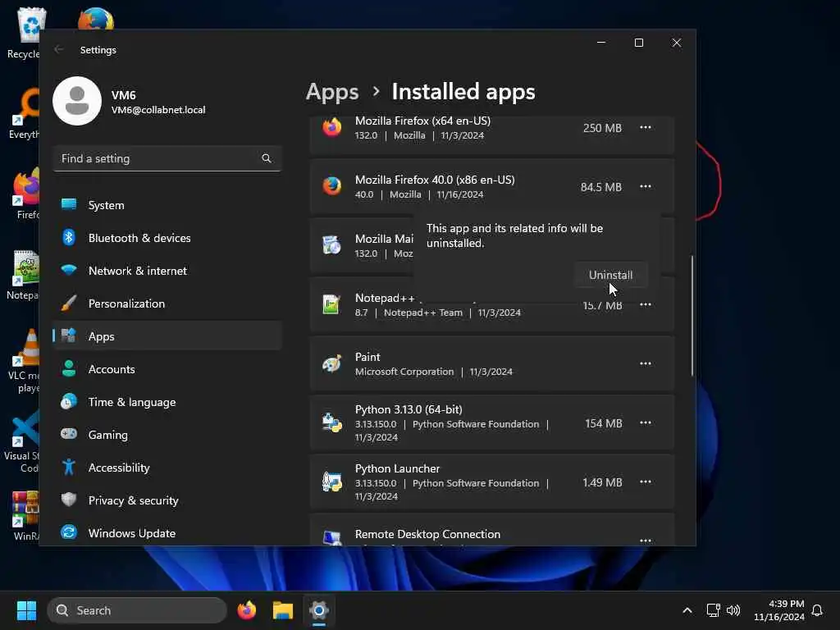Open Bluetooth & devices settings
This screenshot has width=840, height=630.
click(x=167, y=238)
